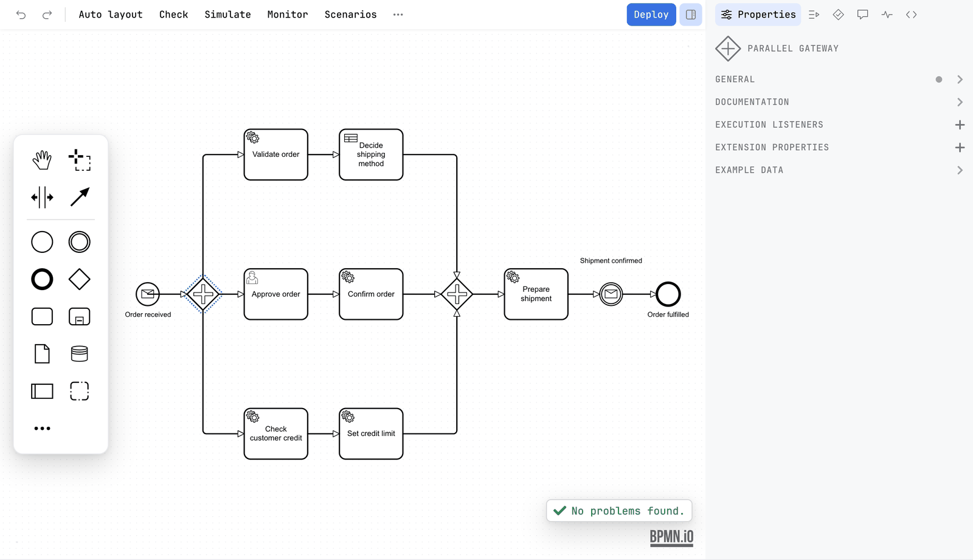
Task: Create a Data store from palette
Action: tap(80, 354)
